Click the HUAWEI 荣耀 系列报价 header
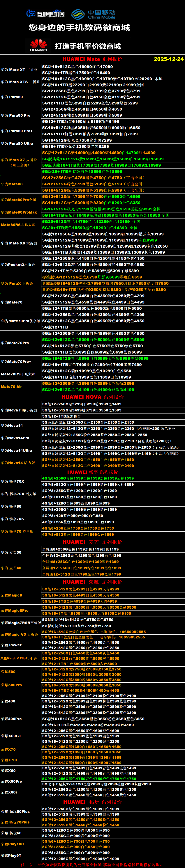 tap(92, 582)
